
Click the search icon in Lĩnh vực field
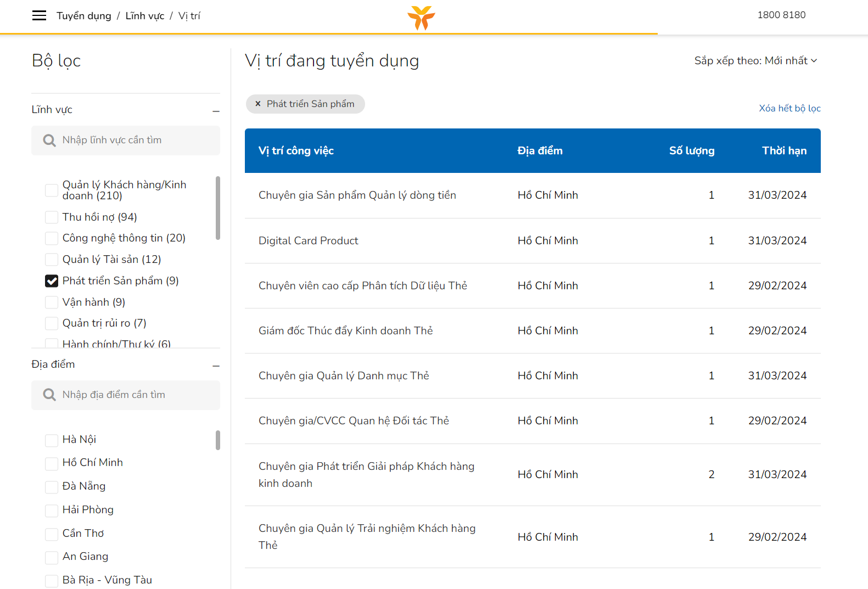point(49,141)
